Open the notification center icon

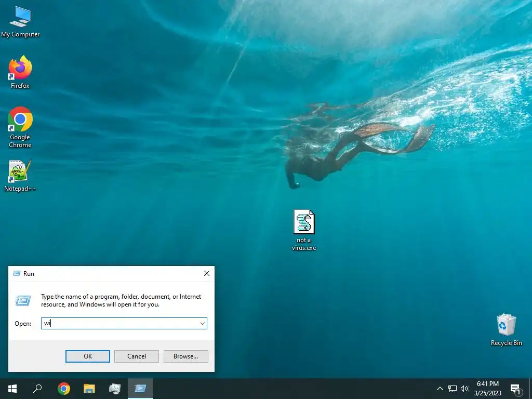tap(515, 389)
